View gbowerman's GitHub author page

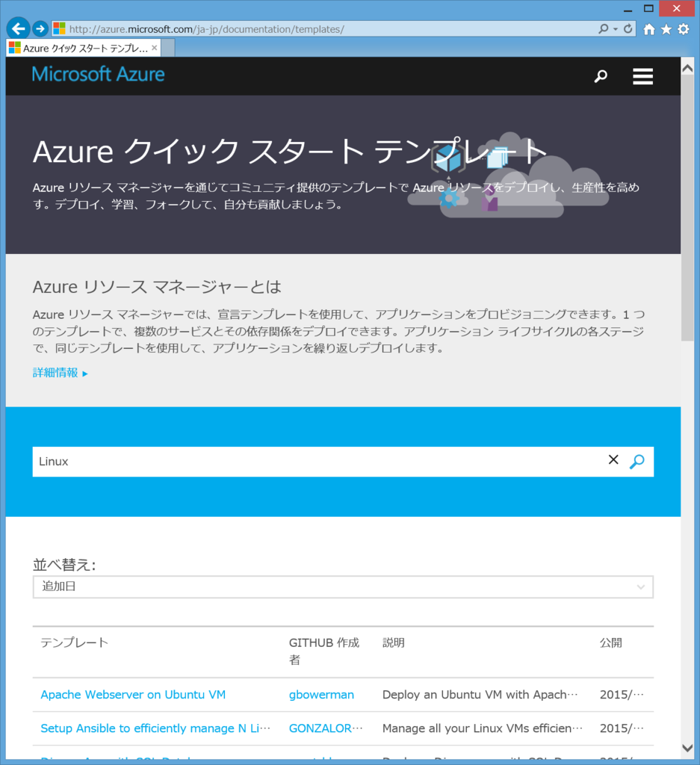[321, 694]
